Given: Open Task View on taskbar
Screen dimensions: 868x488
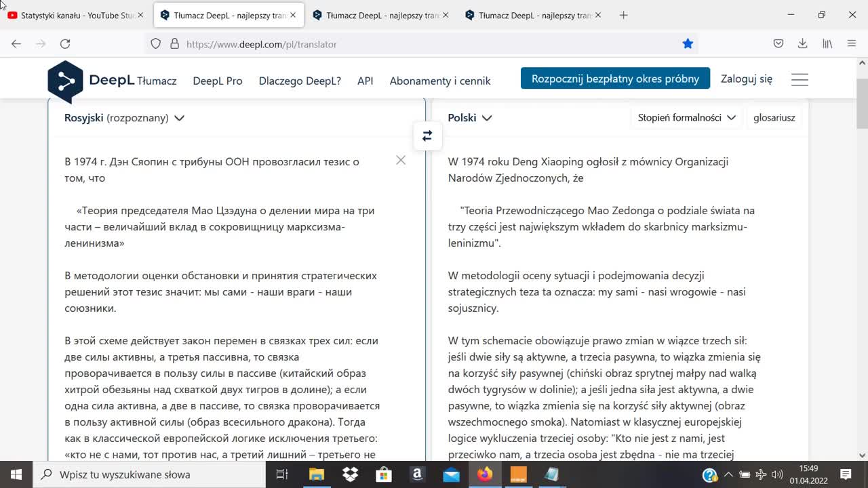Looking at the screenshot, I should coord(282,474).
